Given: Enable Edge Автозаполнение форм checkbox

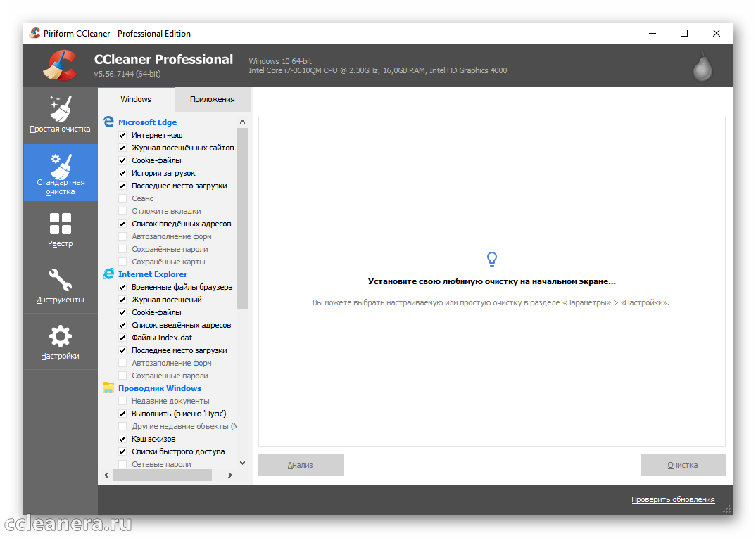Looking at the screenshot, I should click(x=122, y=236).
